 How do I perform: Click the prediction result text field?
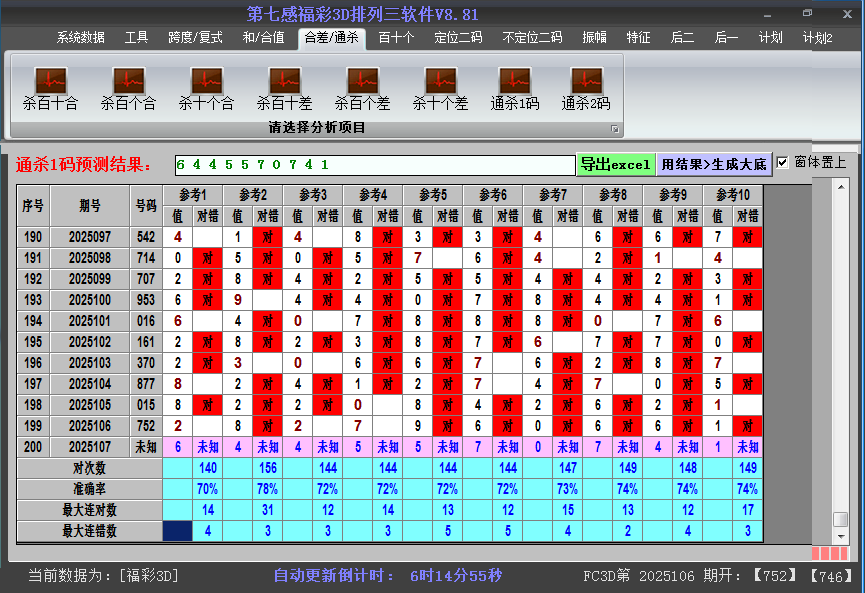pyautogui.click(x=375, y=165)
